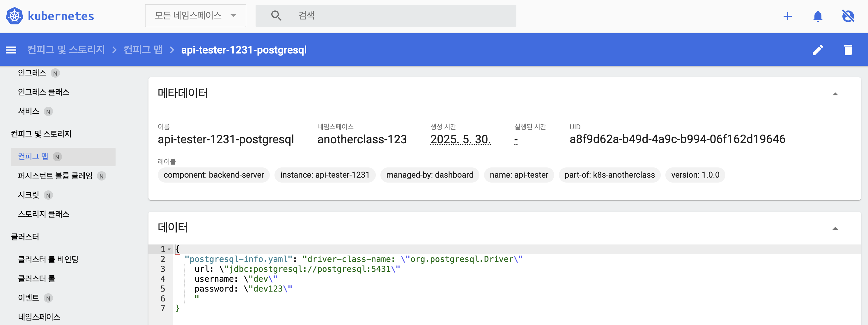Fold line 1 in the JSON editor
Viewport: 868px width, 325px height.
coord(169,249)
